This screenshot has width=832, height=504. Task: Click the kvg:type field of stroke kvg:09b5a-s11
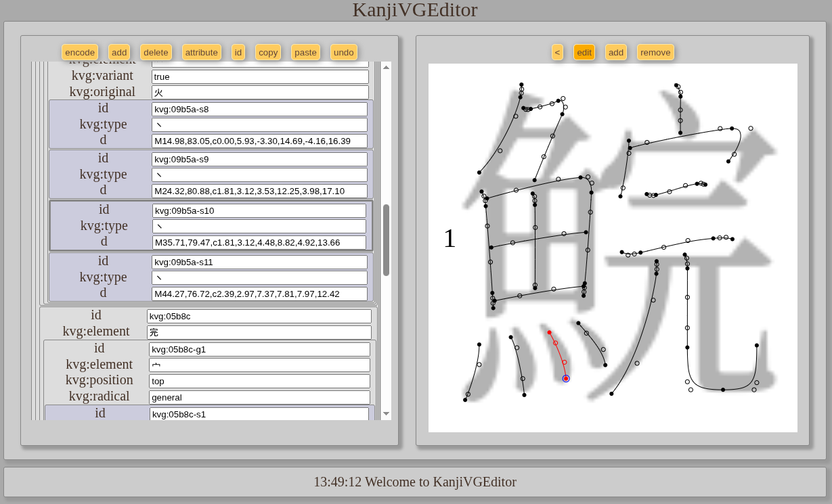259,277
